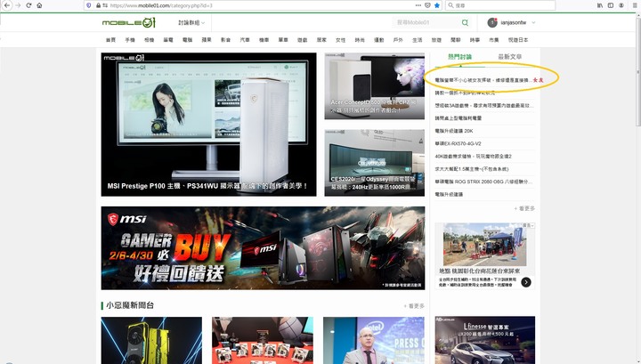Click the 小惡魔新聞台 section heading

pos(130,305)
